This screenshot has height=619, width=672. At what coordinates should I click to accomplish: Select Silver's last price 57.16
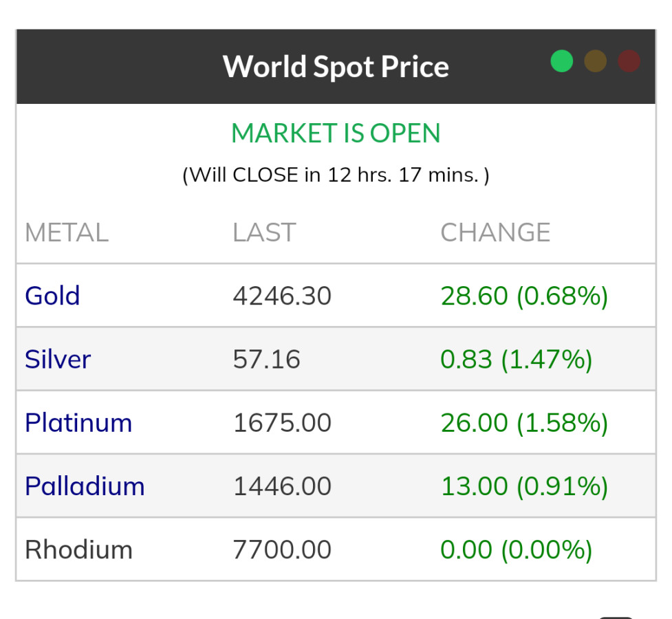(267, 359)
